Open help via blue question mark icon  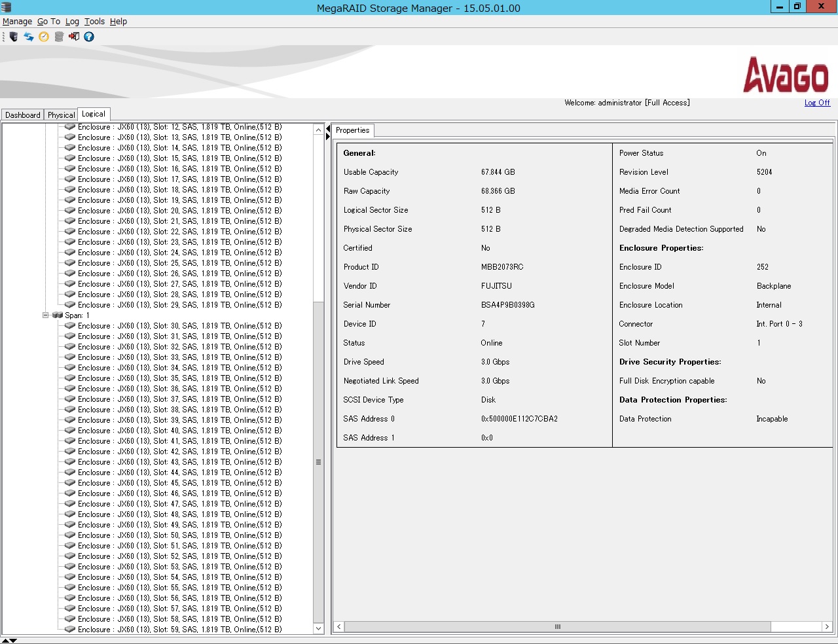click(x=89, y=37)
